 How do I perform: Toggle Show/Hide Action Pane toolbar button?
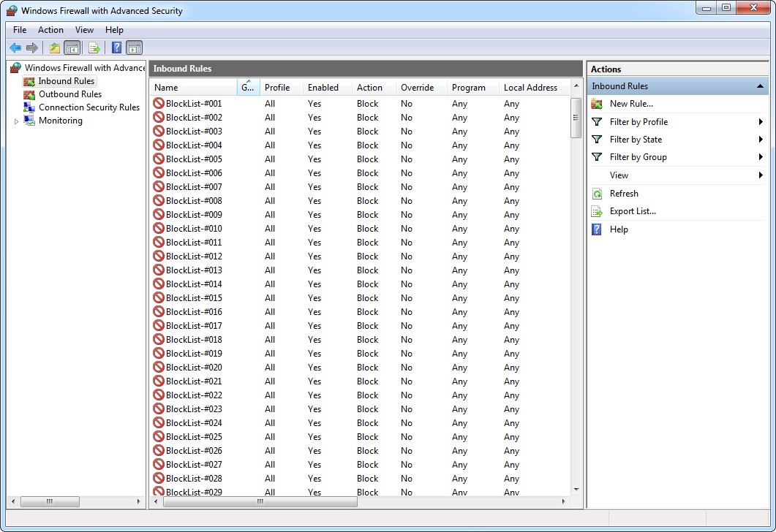tap(134, 48)
